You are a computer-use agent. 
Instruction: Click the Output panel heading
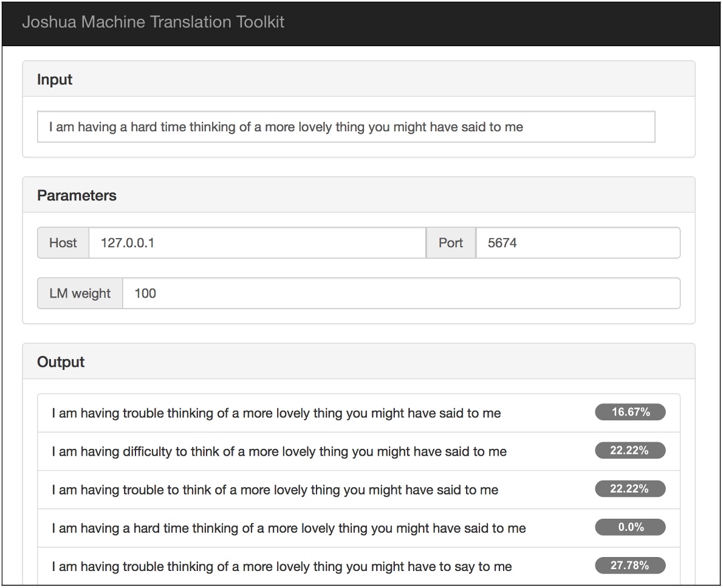tap(61, 362)
